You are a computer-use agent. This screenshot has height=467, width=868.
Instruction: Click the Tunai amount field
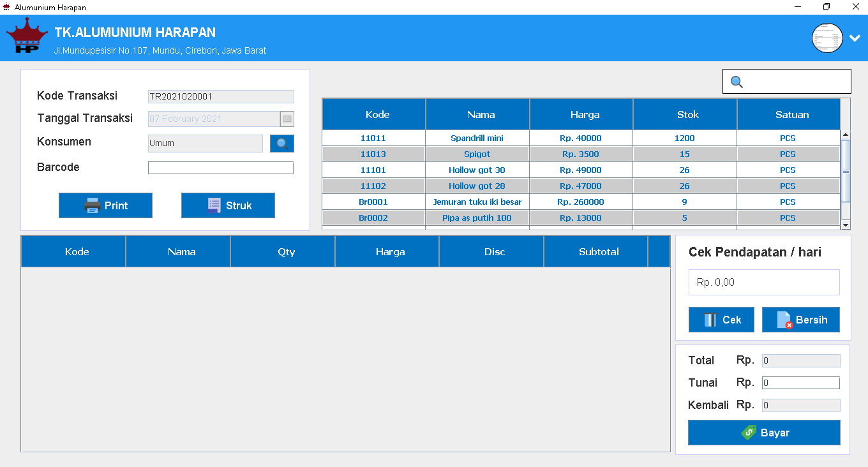800,383
